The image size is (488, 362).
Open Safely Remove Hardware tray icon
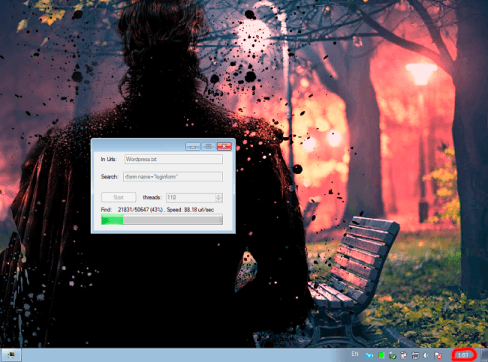point(392,356)
